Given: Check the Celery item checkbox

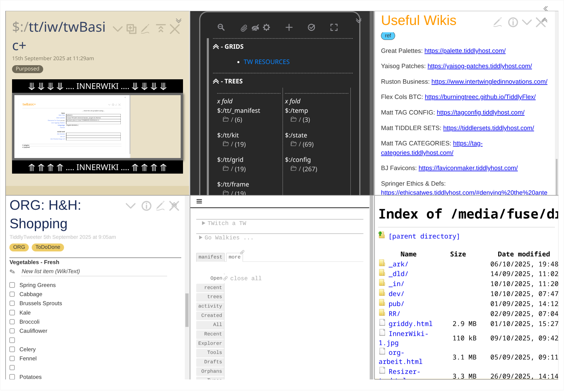Looking at the screenshot, I should point(12,349).
